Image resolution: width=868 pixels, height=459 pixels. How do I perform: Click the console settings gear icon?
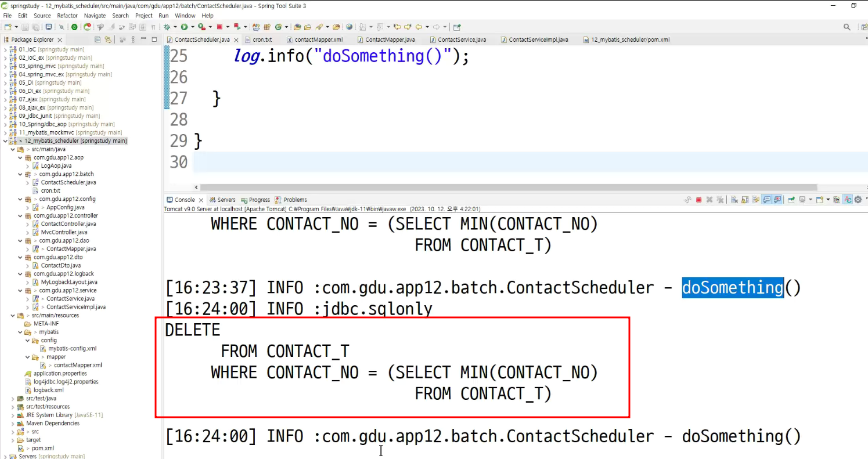click(858, 200)
